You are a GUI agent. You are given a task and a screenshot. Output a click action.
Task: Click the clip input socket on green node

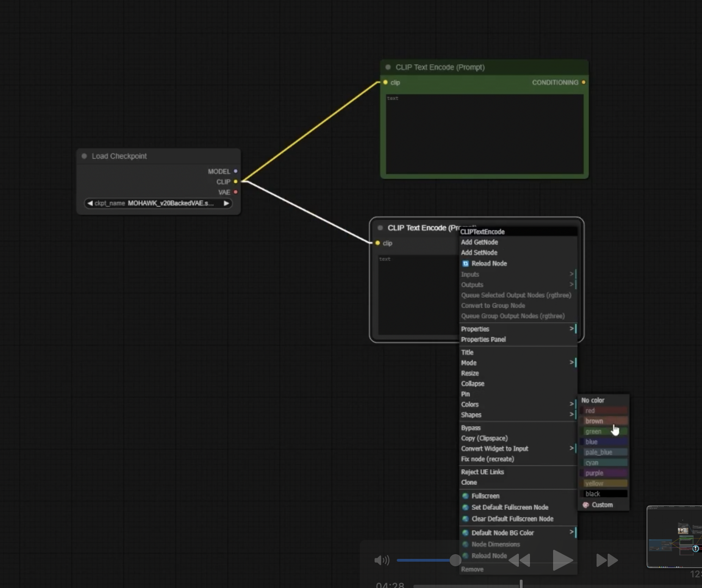pos(385,82)
